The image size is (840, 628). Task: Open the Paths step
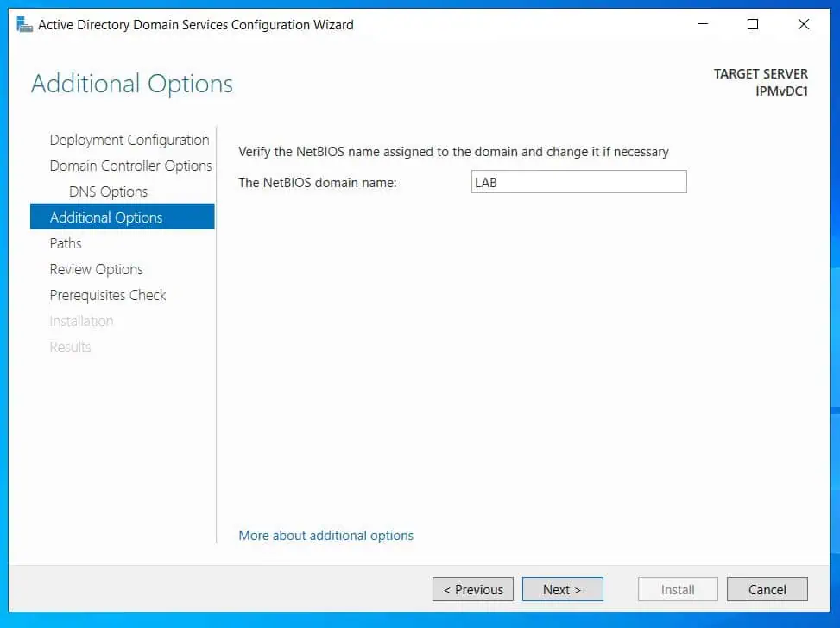pyautogui.click(x=66, y=243)
